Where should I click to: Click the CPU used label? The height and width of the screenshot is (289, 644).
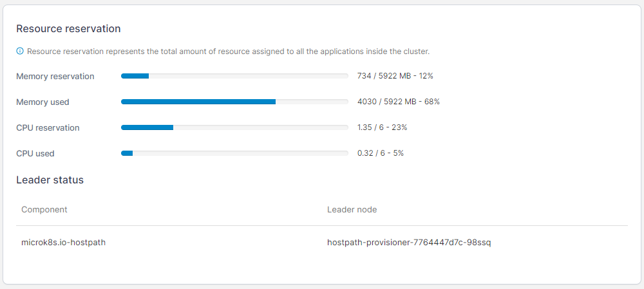click(35, 154)
